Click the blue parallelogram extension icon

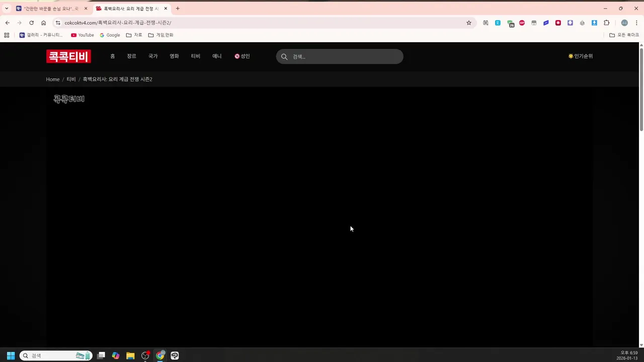click(546, 23)
